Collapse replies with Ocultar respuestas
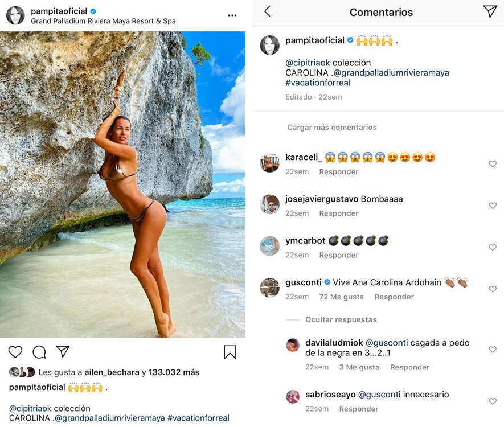 (x=341, y=319)
